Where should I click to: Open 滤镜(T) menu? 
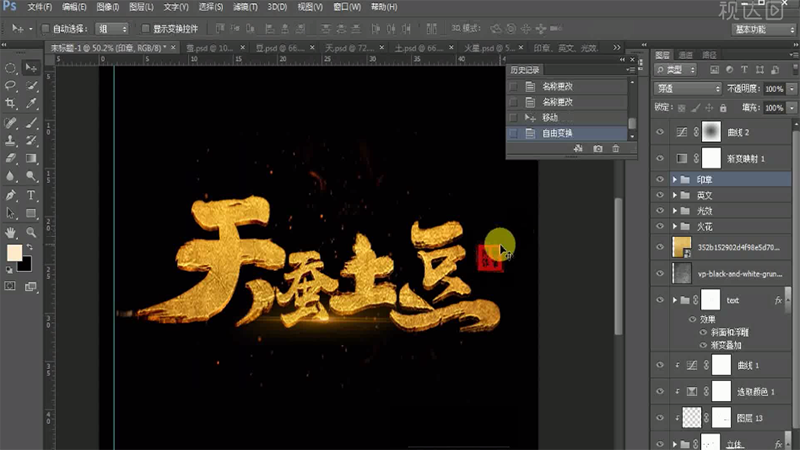245,7
